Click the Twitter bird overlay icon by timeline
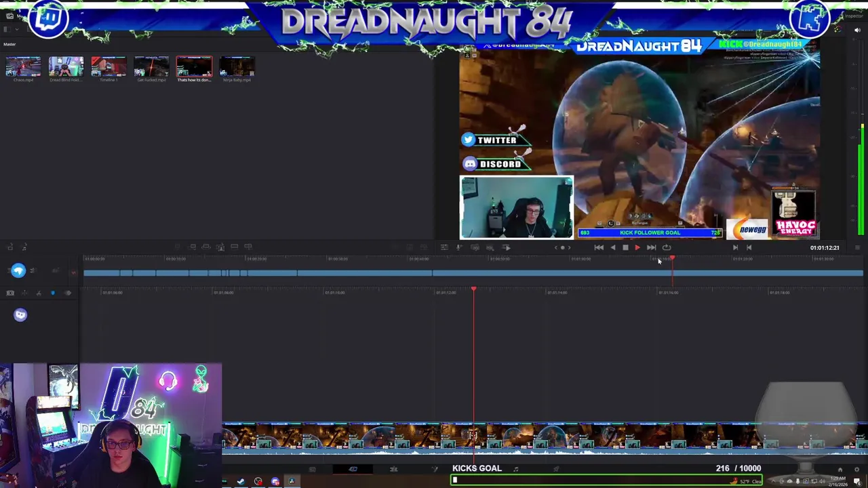The image size is (868, 488). click(18, 270)
